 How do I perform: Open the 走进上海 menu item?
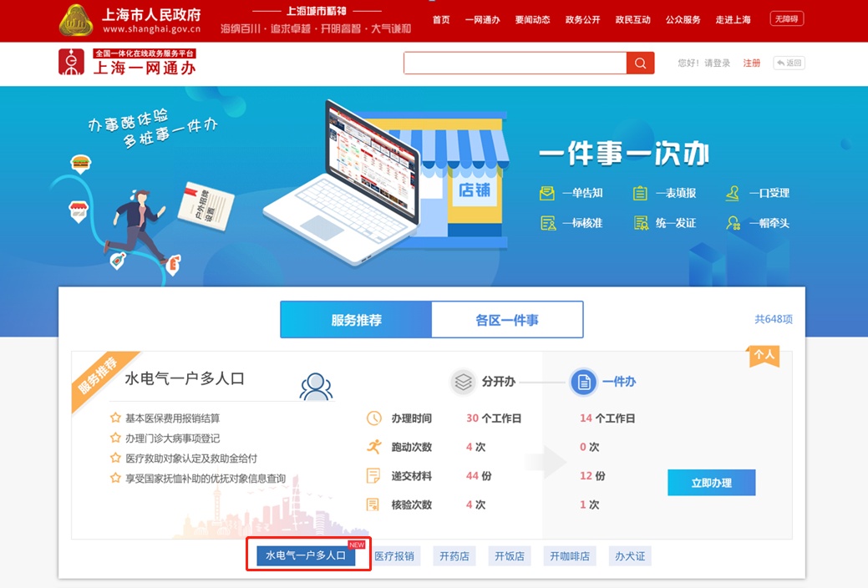click(733, 20)
